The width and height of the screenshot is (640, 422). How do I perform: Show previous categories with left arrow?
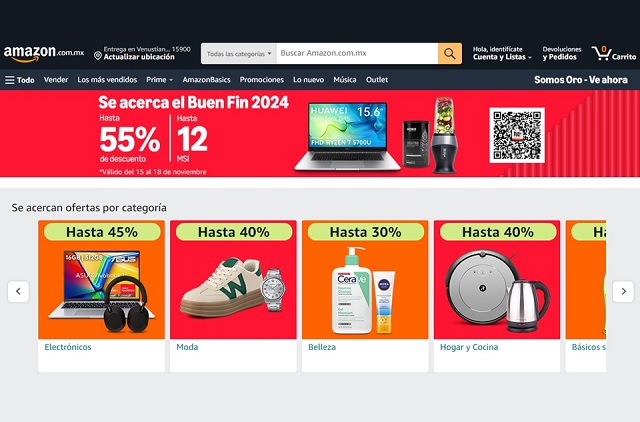18,291
